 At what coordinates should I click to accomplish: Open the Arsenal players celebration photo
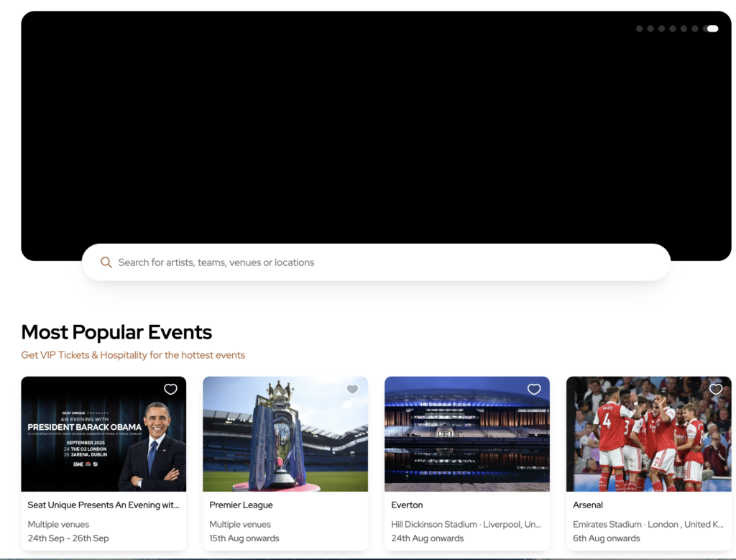pos(649,439)
